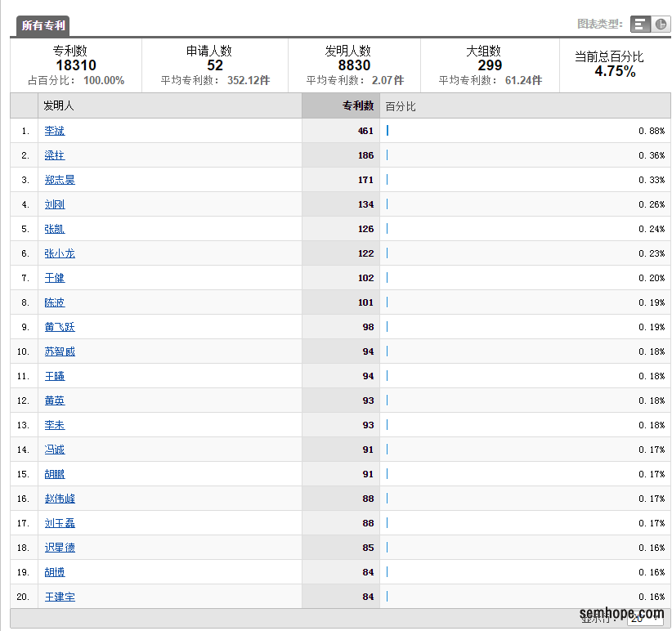Click the 百分比 column header
This screenshot has width=672, height=631.
click(401, 106)
